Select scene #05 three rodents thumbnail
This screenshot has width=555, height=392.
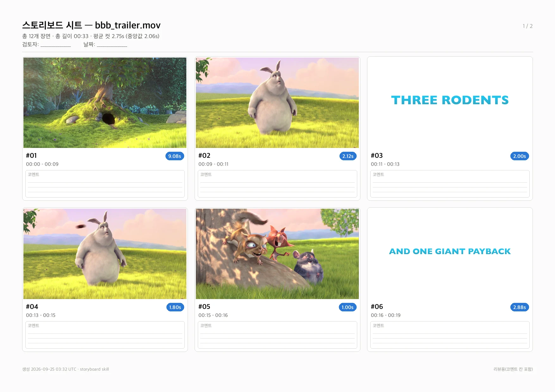point(277,254)
